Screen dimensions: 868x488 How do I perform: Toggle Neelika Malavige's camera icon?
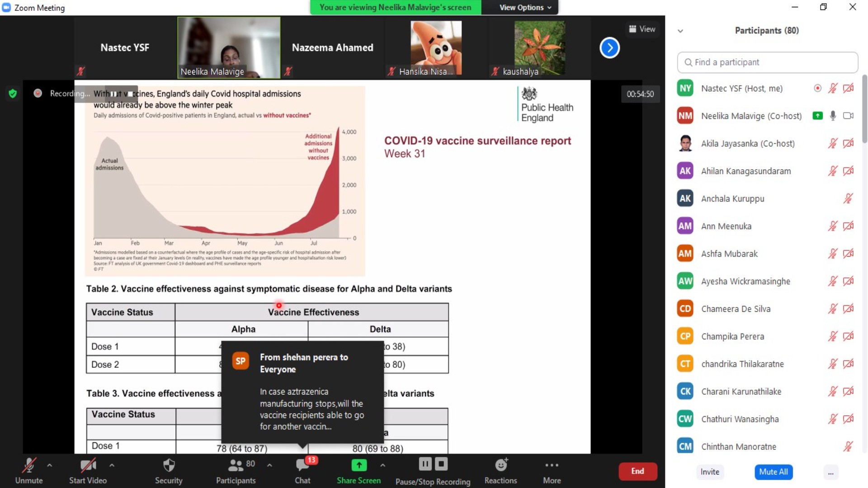[x=849, y=116]
